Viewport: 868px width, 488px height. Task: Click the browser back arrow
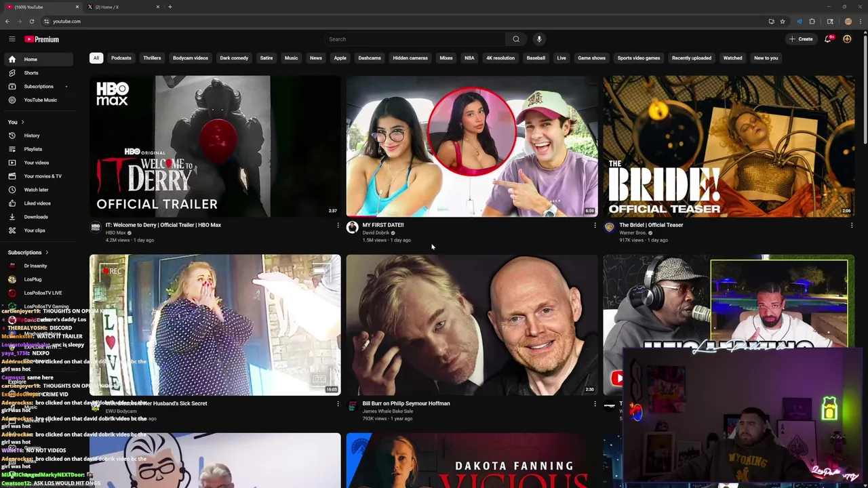(7, 21)
